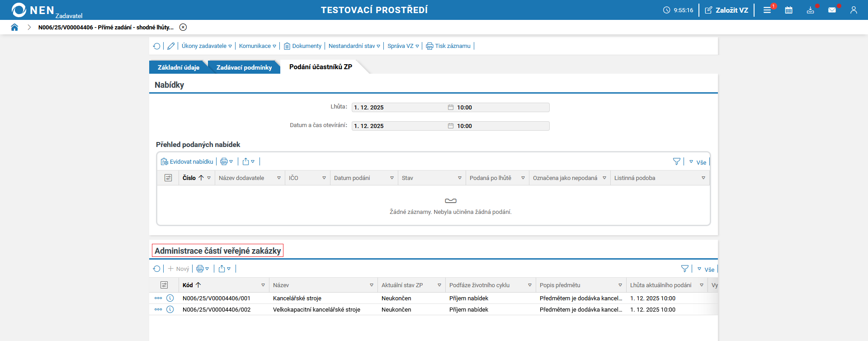Open the user profile icon
The width and height of the screenshot is (868, 341).
click(x=854, y=10)
